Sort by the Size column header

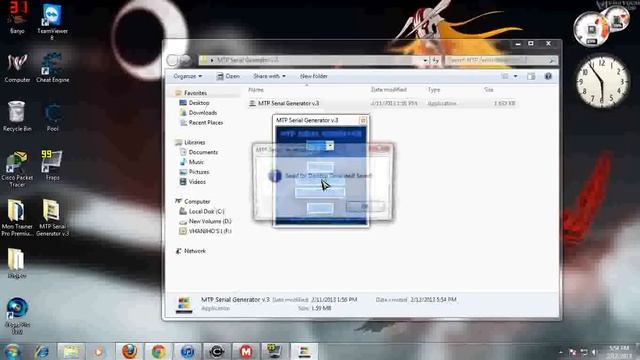tap(489, 90)
